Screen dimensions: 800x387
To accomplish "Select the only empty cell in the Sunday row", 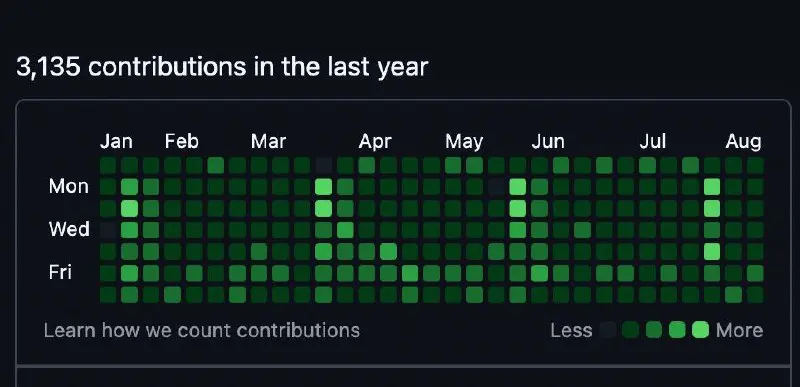I will (324, 165).
